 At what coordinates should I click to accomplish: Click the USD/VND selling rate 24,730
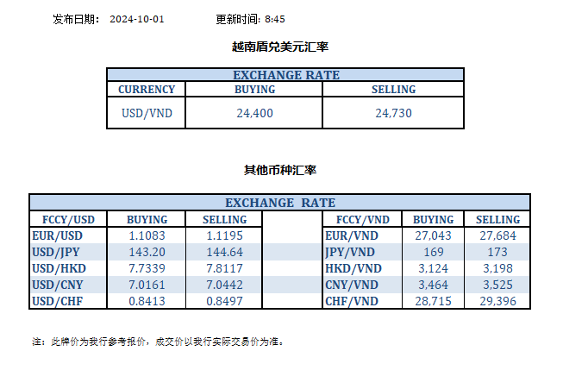pos(393,113)
